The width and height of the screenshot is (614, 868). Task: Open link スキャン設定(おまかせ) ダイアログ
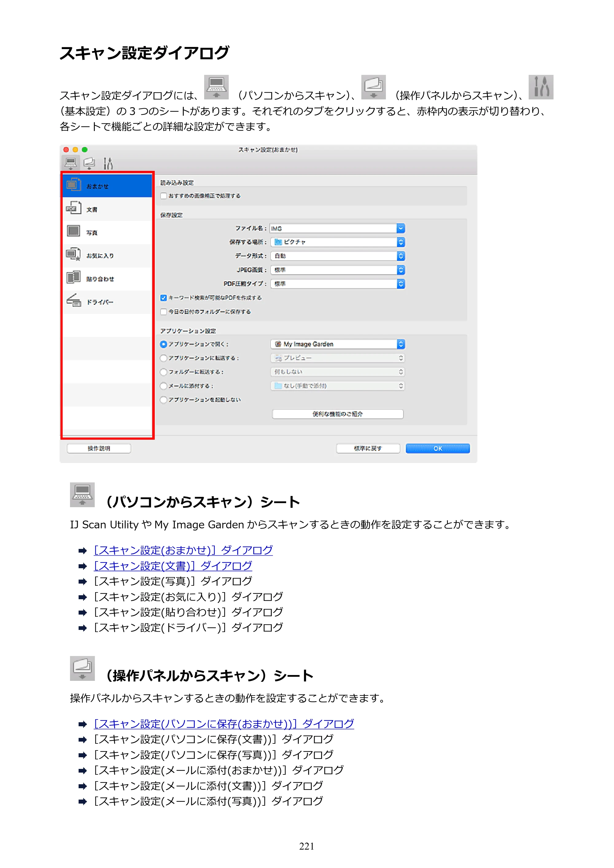point(183,550)
